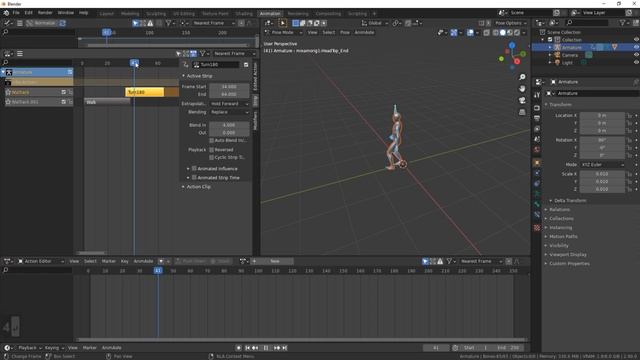Switch to the Animation workspace tab
This screenshot has width=640, height=360.
270,13
